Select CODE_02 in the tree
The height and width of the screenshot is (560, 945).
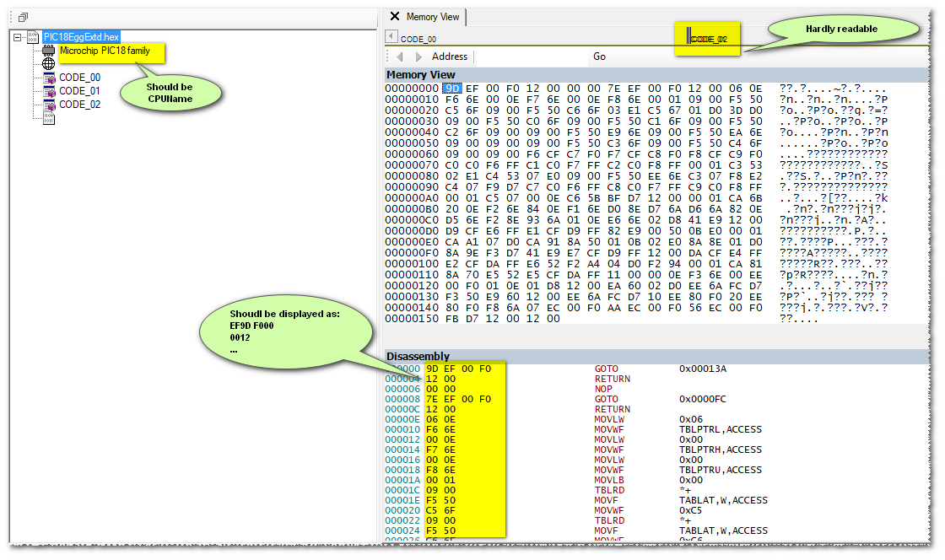coord(79,105)
